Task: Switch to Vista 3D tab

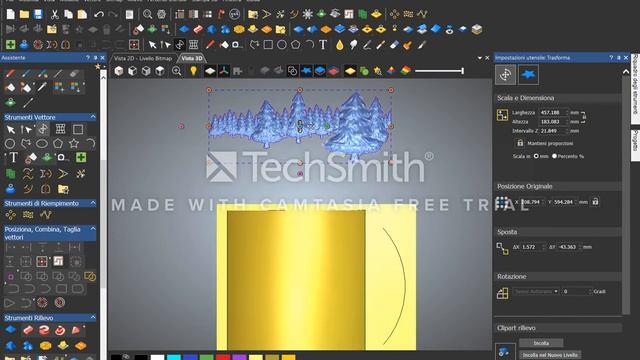Action: point(192,58)
